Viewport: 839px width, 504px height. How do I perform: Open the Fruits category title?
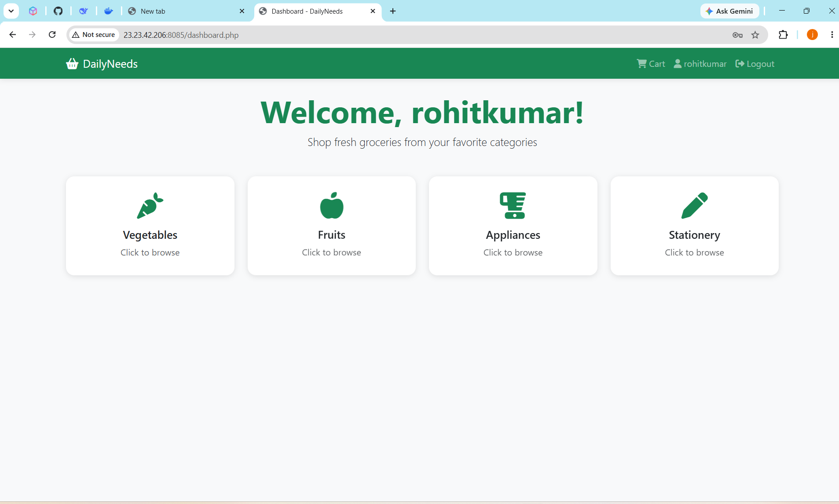332,235
